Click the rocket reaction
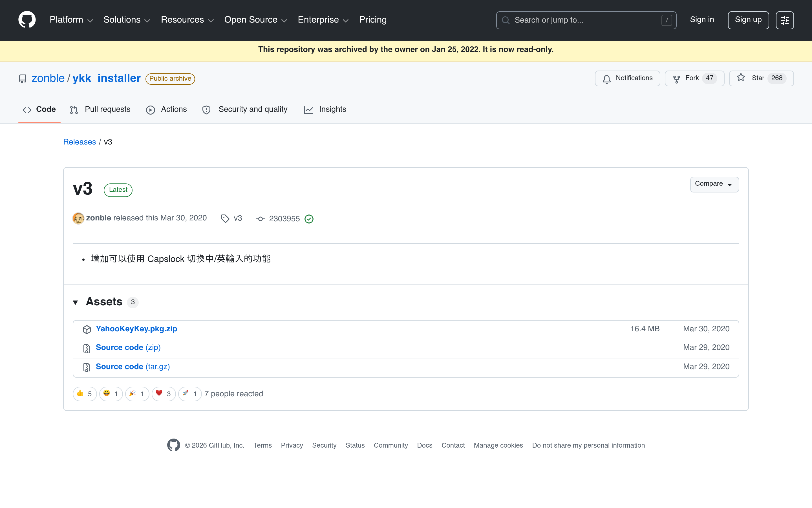The height and width of the screenshot is (508, 812). coord(189,394)
